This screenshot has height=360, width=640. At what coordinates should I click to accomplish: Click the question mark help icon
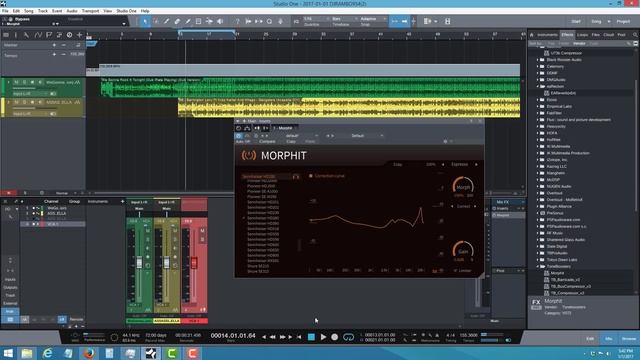pyautogui.click(x=237, y=21)
